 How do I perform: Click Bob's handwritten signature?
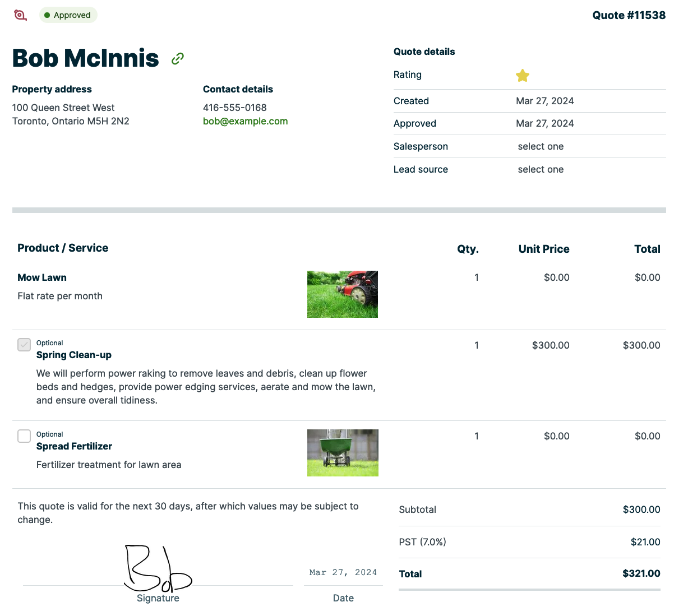(x=157, y=569)
